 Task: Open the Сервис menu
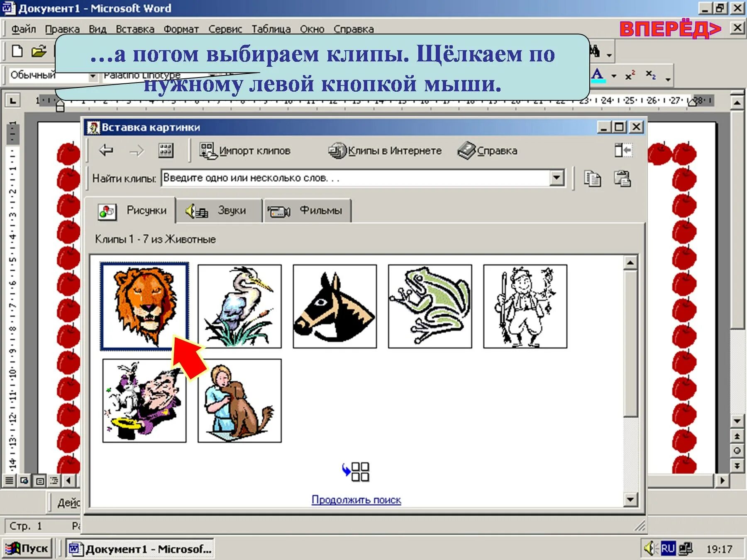225,29
